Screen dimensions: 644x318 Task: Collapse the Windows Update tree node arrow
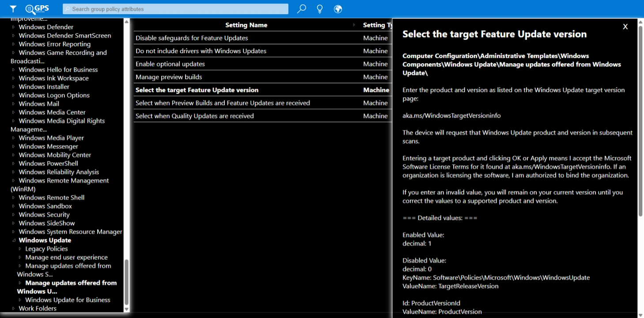tap(14, 241)
